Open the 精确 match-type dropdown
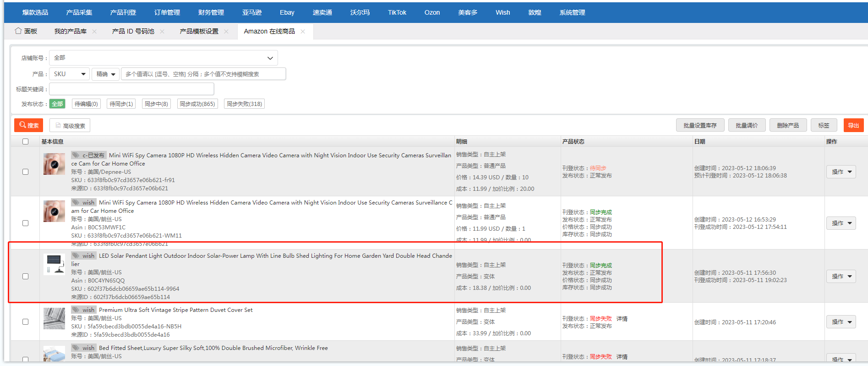 pyautogui.click(x=106, y=74)
